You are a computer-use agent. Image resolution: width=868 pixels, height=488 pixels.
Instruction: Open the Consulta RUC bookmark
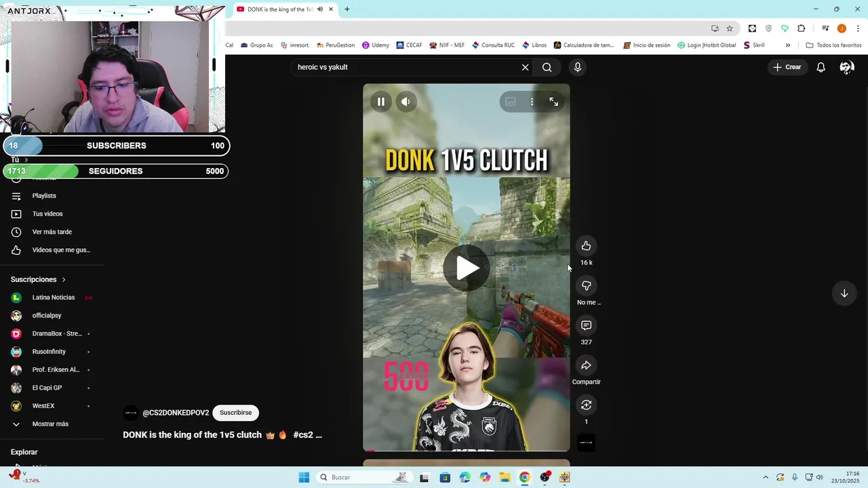click(493, 45)
